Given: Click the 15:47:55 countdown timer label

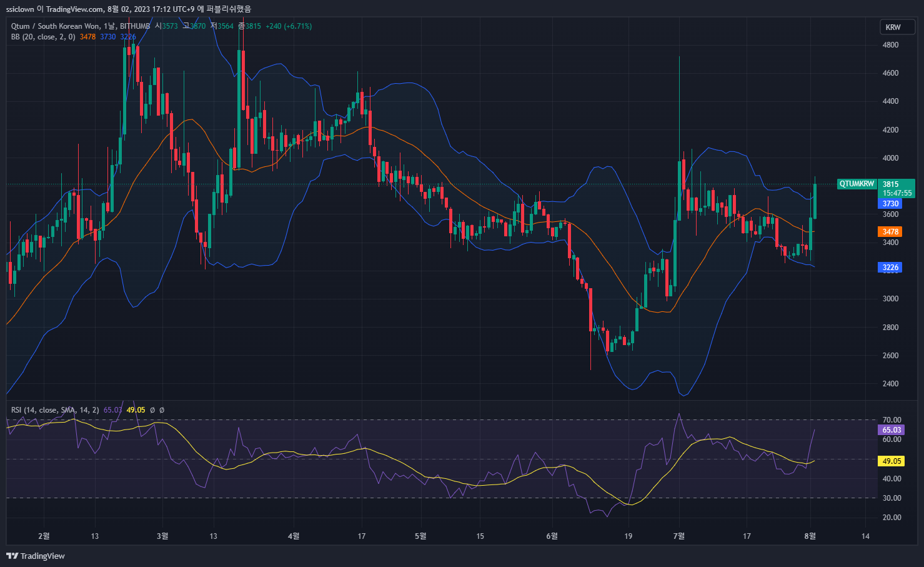Looking at the screenshot, I should click(x=897, y=193).
